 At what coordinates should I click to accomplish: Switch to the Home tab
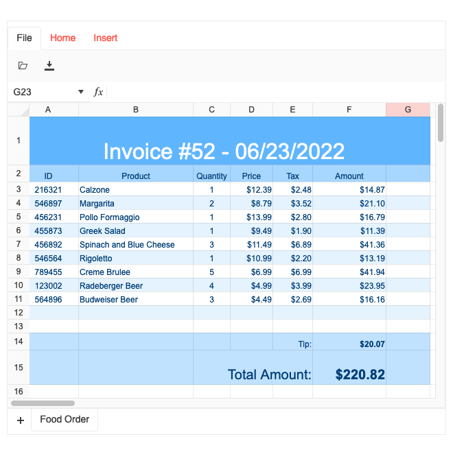63,38
